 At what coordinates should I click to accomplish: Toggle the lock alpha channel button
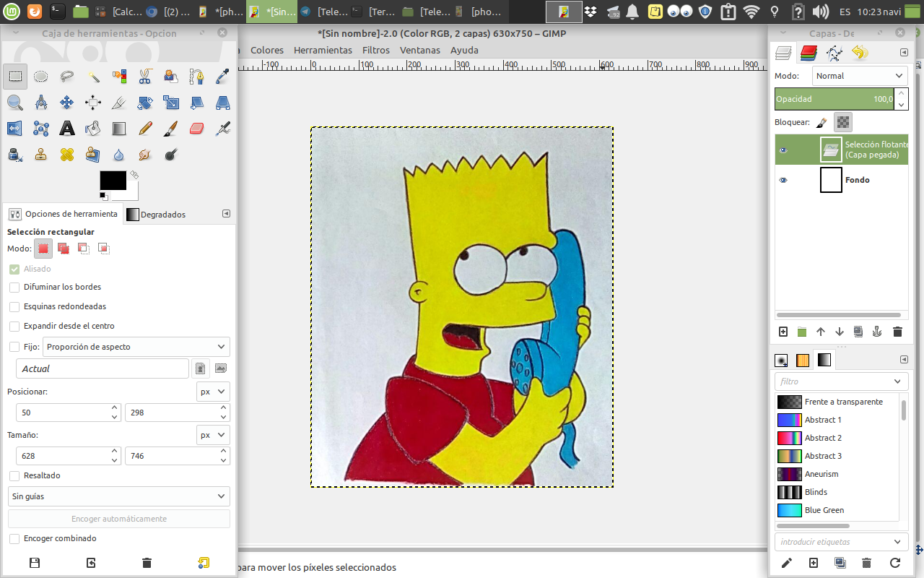842,122
